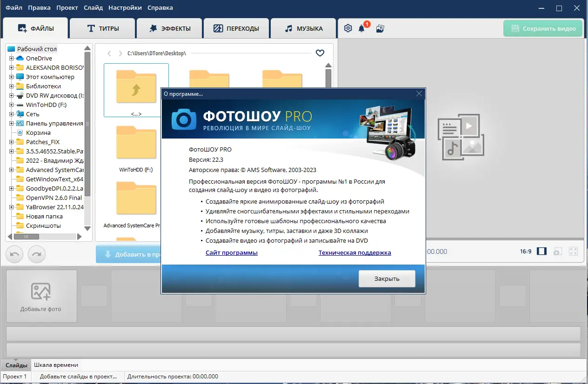Click the Добавить в проект button
Image resolution: width=588 pixels, height=384 pixels.
pos(129,254)
